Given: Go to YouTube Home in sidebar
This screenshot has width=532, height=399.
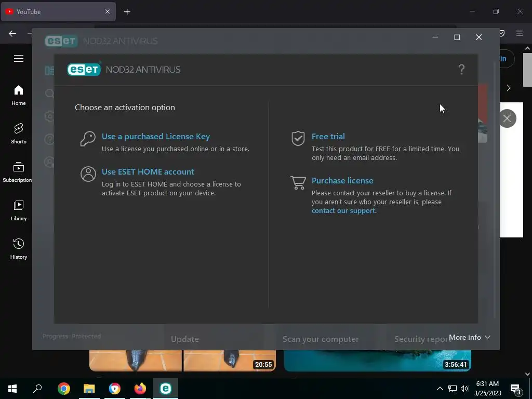Looking at the screenshot, I should pyautogui.click(x=19, y=96).
